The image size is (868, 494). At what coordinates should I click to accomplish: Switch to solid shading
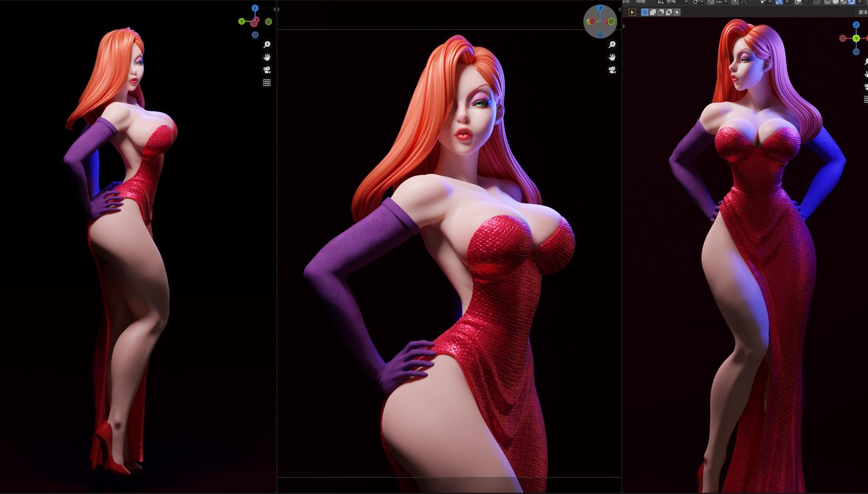(835, 1)
